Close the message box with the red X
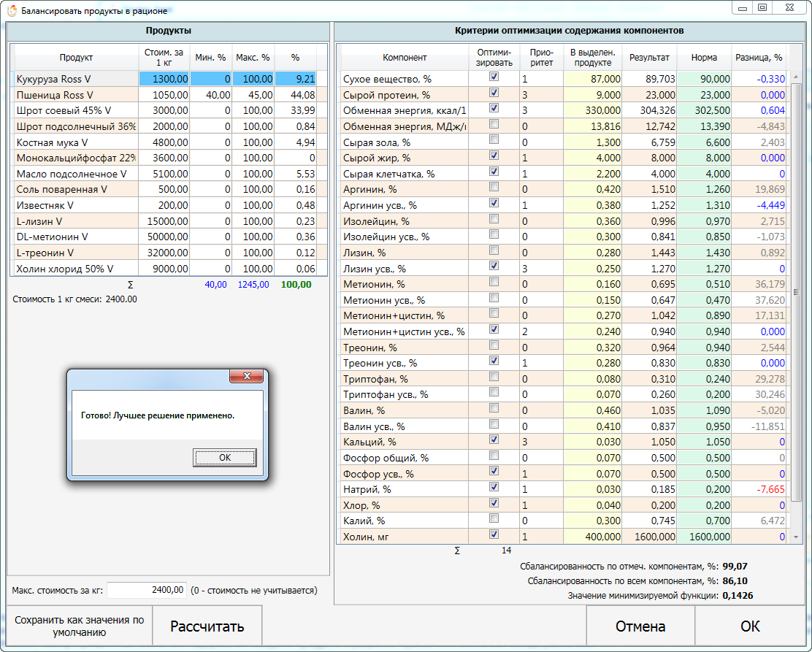The image size is (812, 652). 247,376
